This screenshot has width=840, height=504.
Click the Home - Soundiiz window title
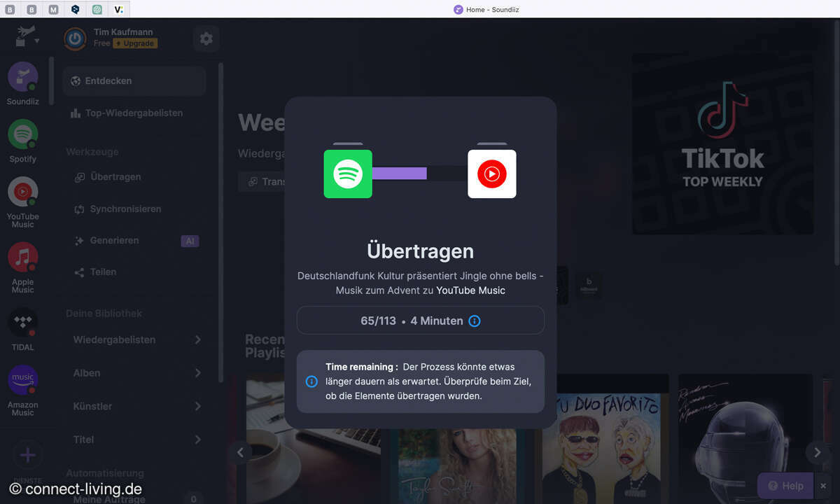pos(492,10)
